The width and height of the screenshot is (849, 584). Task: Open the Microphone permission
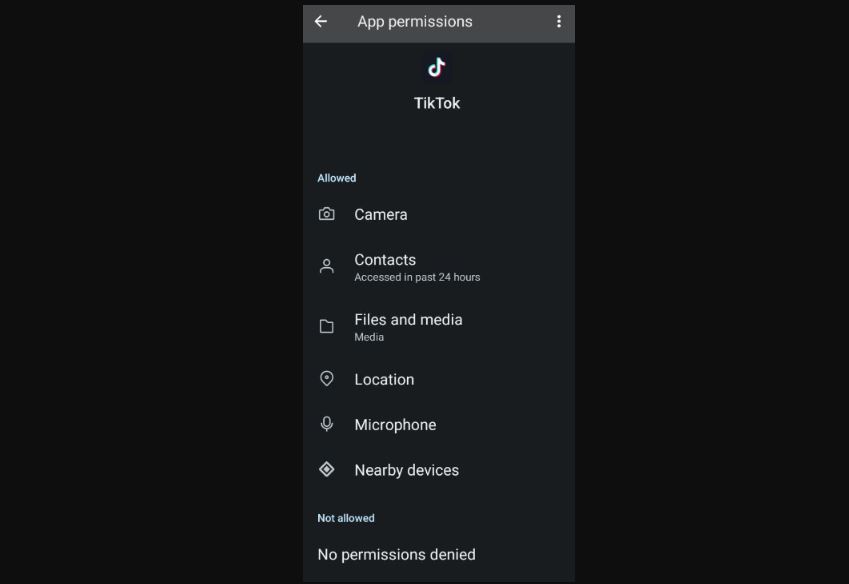[439, 424]
